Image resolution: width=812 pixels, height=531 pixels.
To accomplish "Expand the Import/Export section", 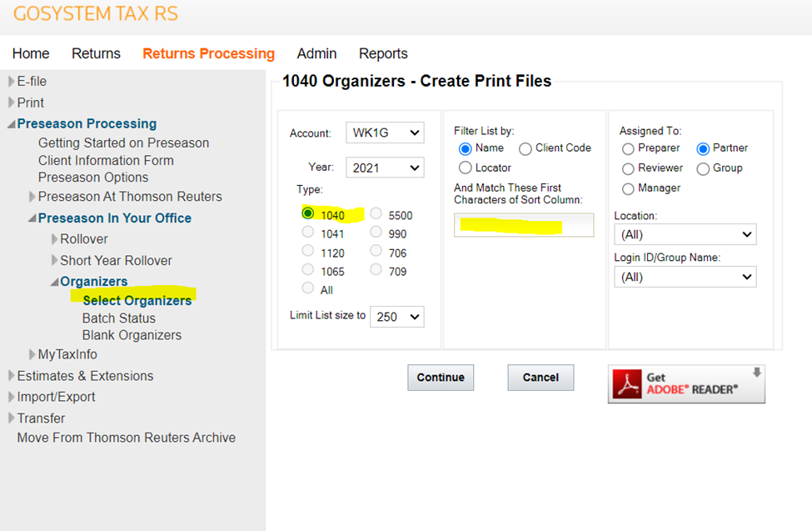I will 11,398.
